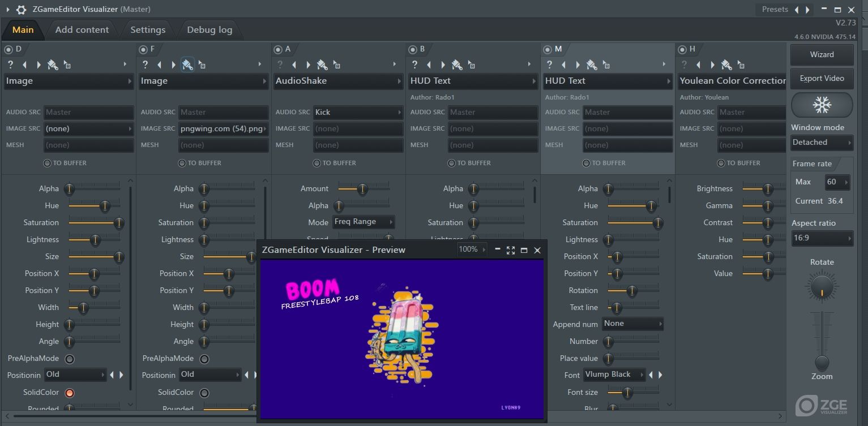Viewport: 868px width, 426px height.
Task: Select next effect in layer H
Action: 712,64
